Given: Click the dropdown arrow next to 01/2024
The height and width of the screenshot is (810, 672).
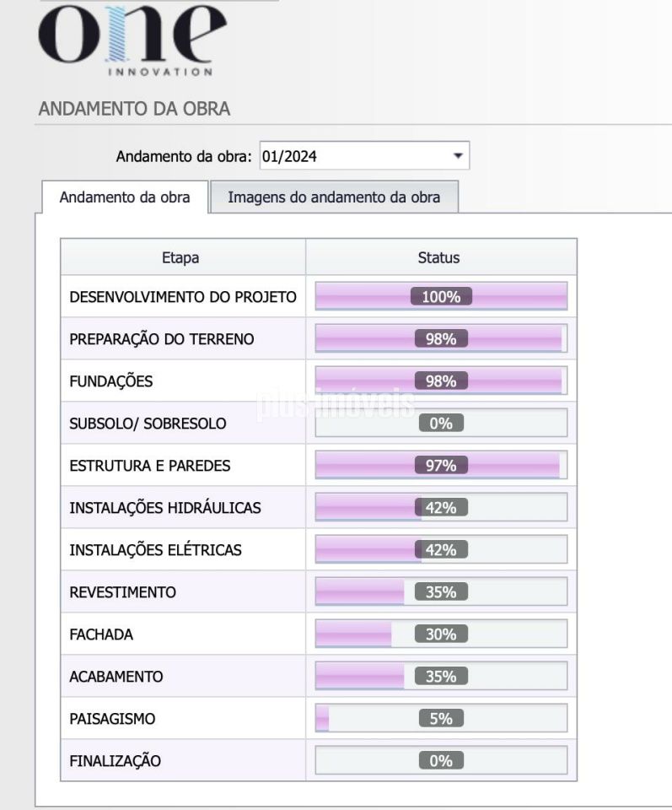Looking at the screenshot, I should click(x=458, y=155).
